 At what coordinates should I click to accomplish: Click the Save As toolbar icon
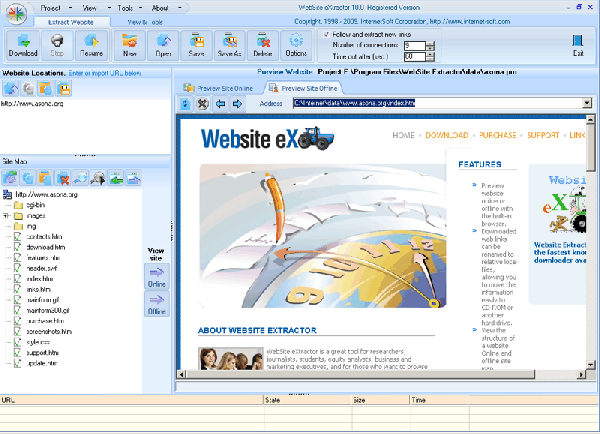pyautogui.click(x=230, y=45)
